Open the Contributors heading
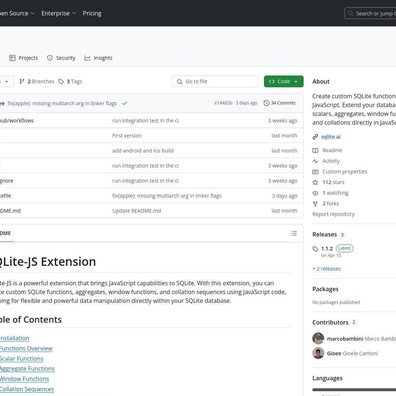Image resolution: width=396 pixels, height=396 pixels. 330,322
